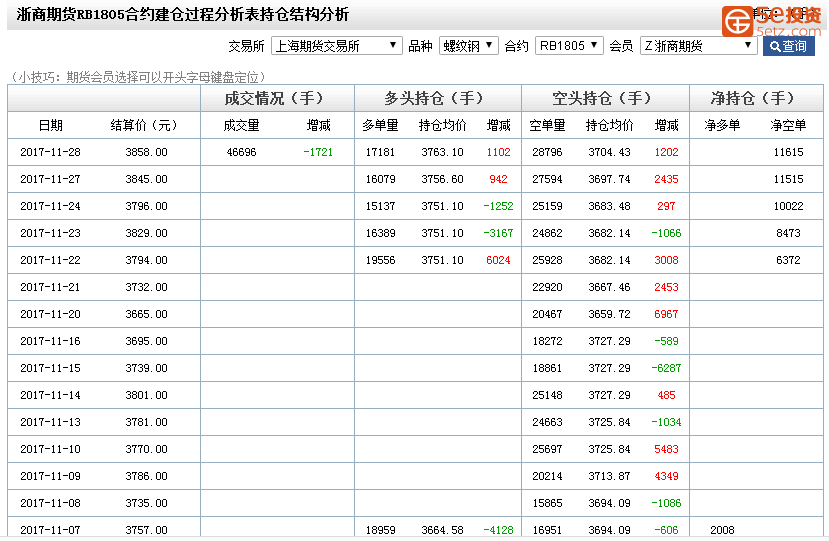
Task: Select date cell 2017-11-16
Action: tap(51, 341)
